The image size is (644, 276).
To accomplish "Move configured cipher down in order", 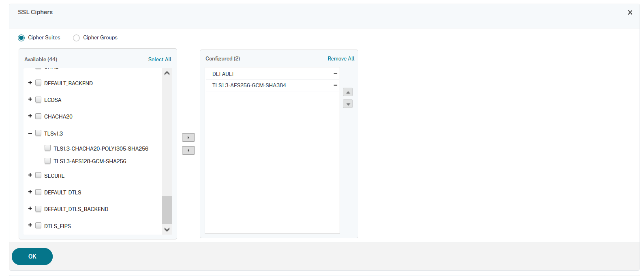I will tap(348, 104).
